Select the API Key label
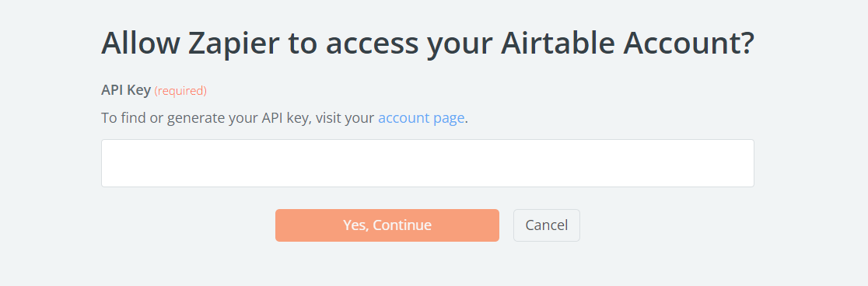The image size is (868, 286). point(126,90)
